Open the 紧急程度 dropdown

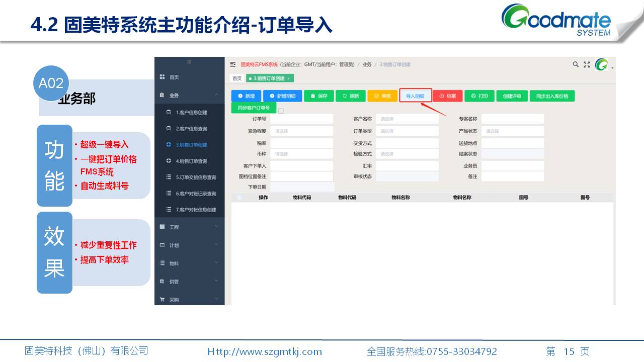[x=301, y=131]
